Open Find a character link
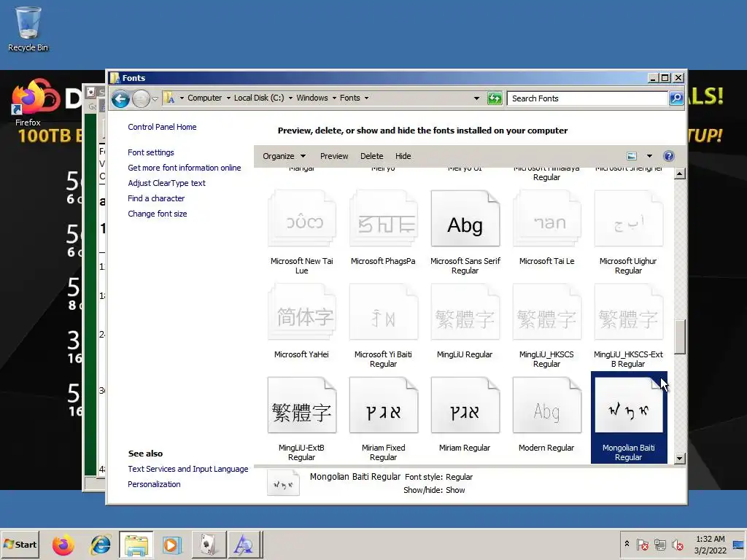747x560 pixels. point(156,198)
